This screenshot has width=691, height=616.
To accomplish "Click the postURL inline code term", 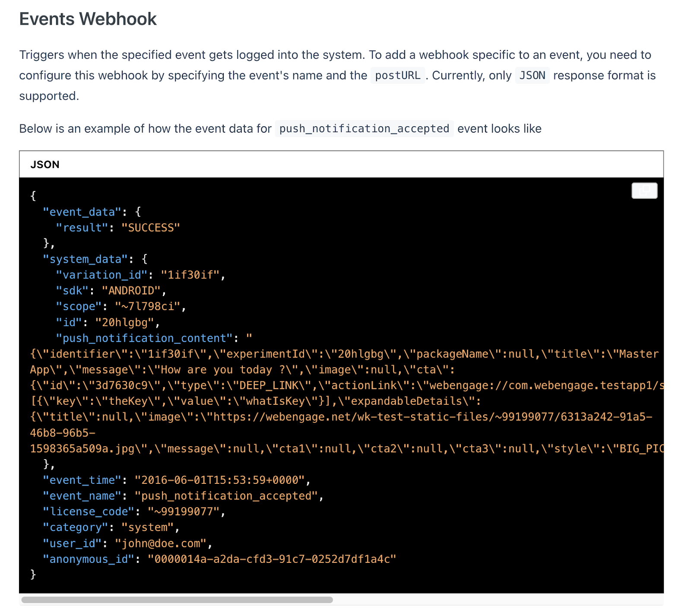I will [397, 76].
